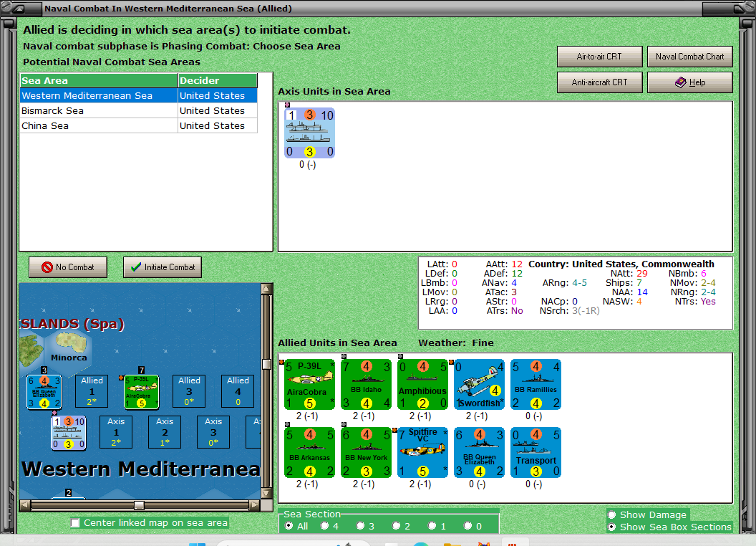
Task: Click the Initiate Combat button
Action: 163,267
